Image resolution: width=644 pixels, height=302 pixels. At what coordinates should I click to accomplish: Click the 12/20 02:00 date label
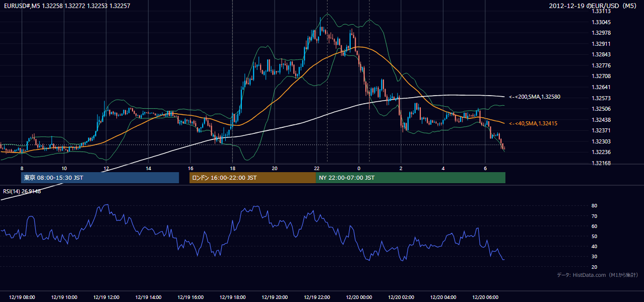[x=401, y=297]
